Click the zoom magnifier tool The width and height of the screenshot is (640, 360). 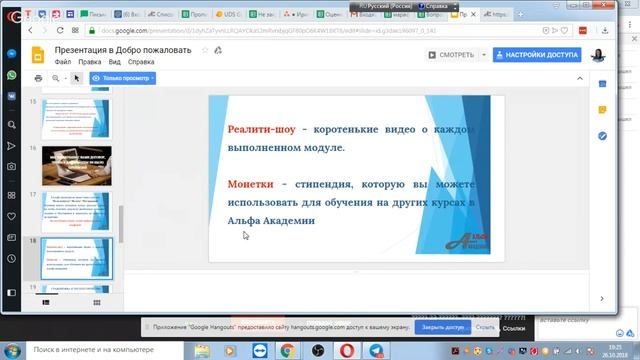pos(56,78)
